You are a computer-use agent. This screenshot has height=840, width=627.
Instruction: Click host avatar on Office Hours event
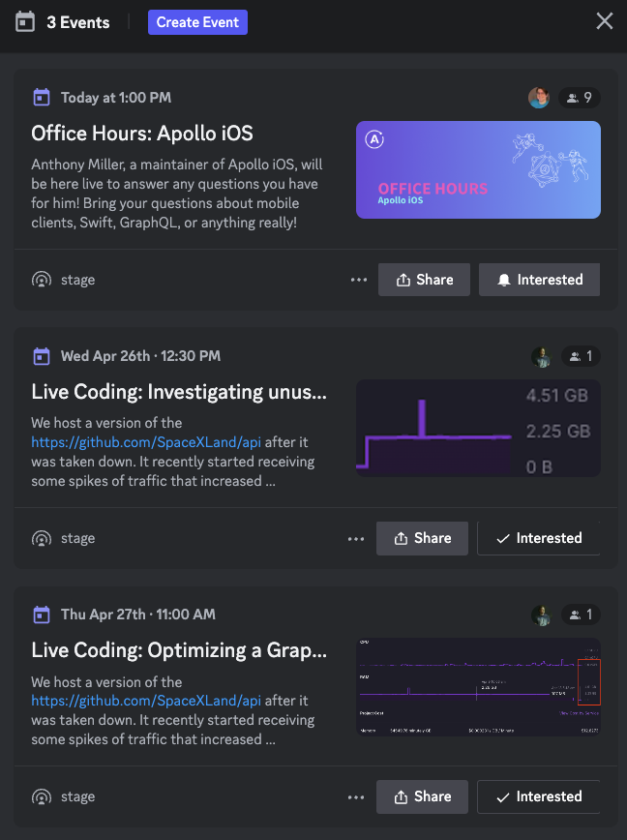539,98
